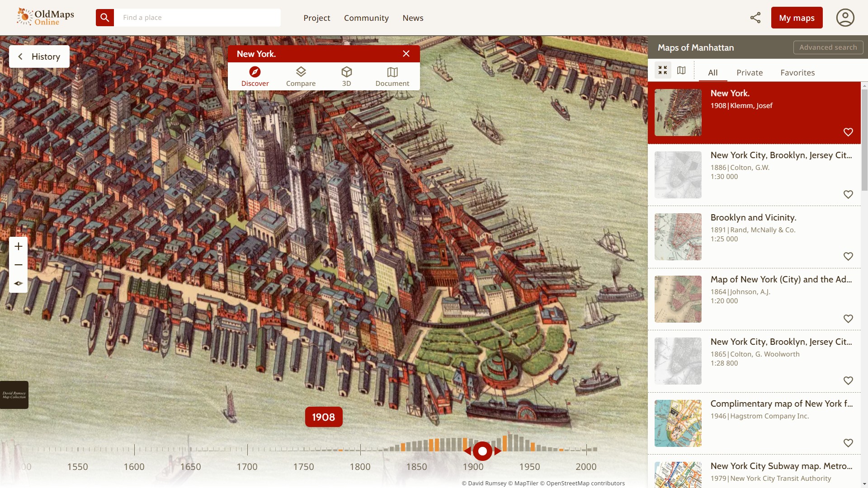Toggle favorite on 1946 Hagstrom map
868x488 pixels.
848,443
